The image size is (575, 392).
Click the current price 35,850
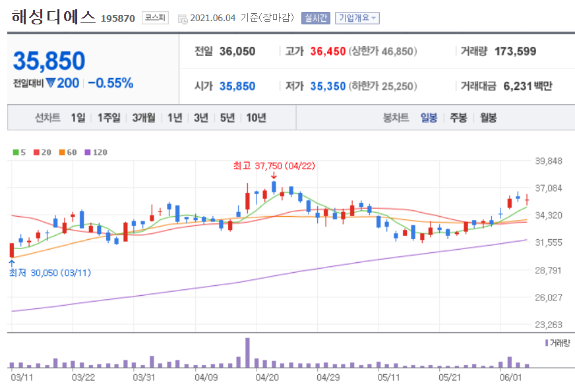pyautogui.click(x=49, y=61)
